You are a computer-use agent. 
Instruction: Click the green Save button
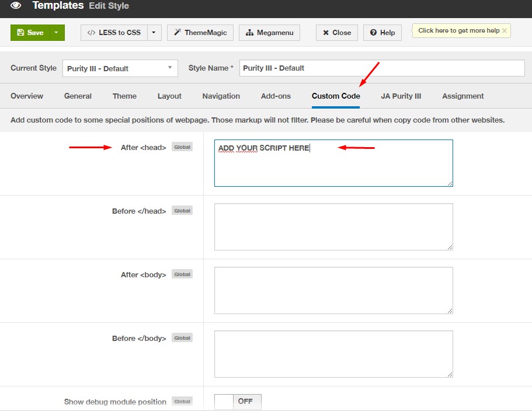coord(30,33)
